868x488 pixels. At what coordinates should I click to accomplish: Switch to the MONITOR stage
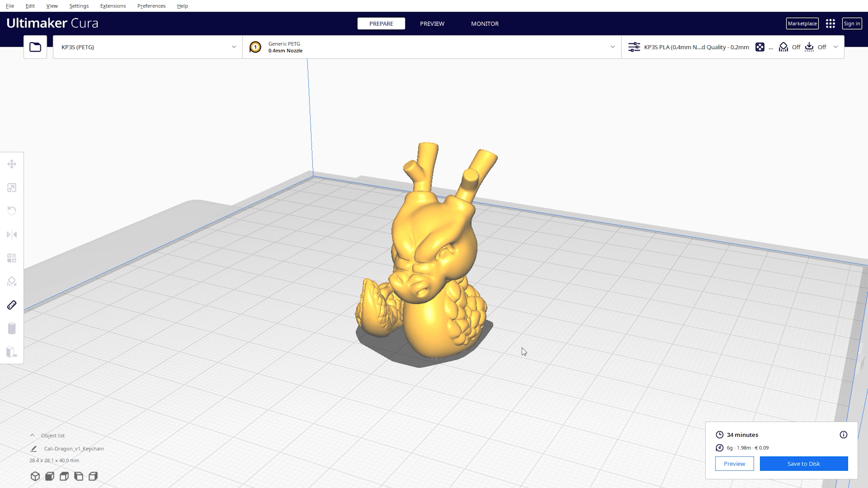coord(485,23)
